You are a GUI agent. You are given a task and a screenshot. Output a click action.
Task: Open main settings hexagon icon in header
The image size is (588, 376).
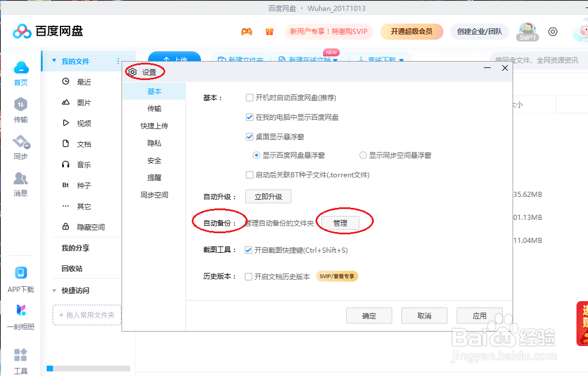point(553,32)
